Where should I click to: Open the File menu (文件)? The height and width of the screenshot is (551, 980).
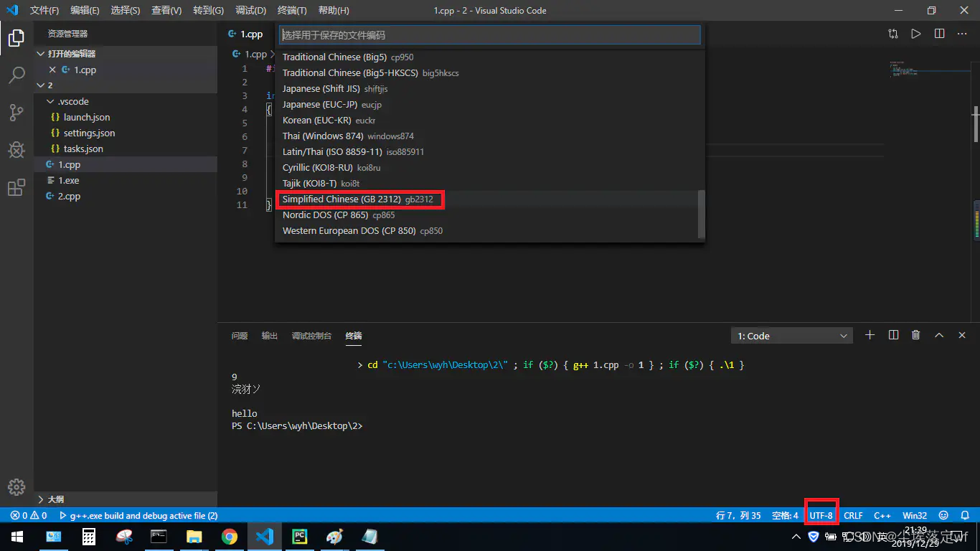click(x=44, y=11)
